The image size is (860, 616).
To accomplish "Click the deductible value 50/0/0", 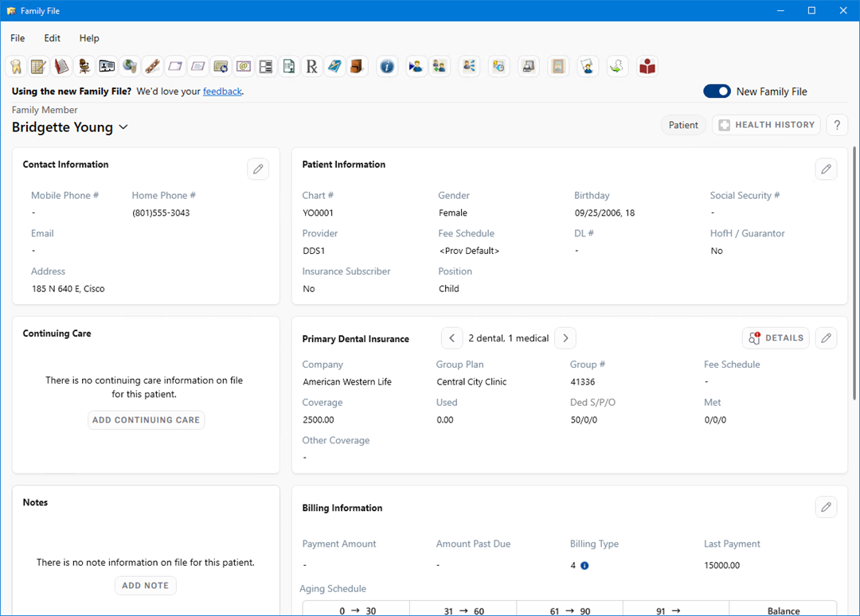I will [x=584, y=419].
